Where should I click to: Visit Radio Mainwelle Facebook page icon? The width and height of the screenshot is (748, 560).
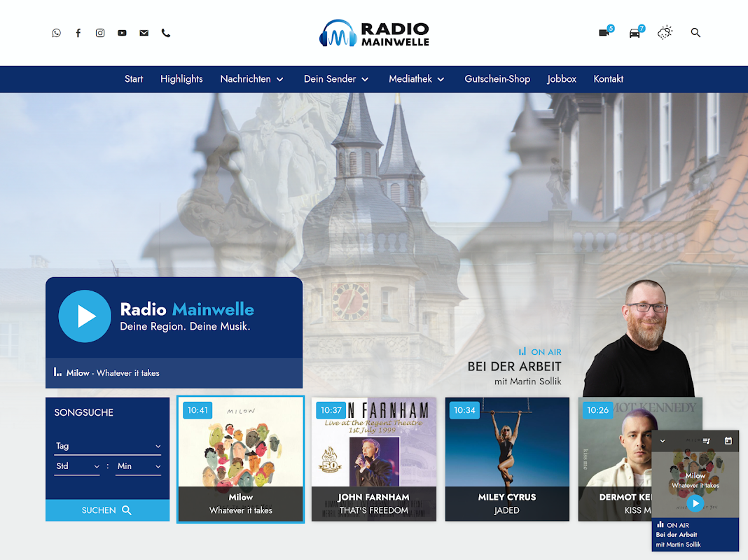(x=78, y=33)
